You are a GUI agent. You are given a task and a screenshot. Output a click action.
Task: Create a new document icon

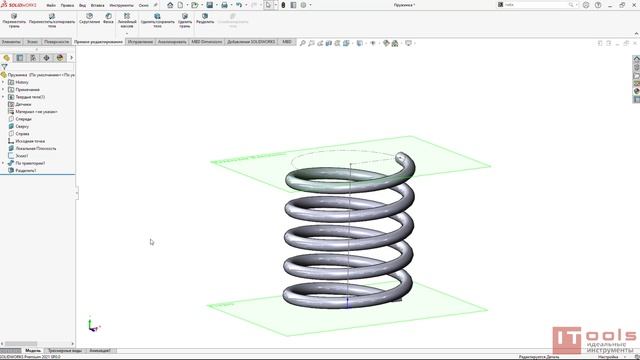click(x=180, y=5)
